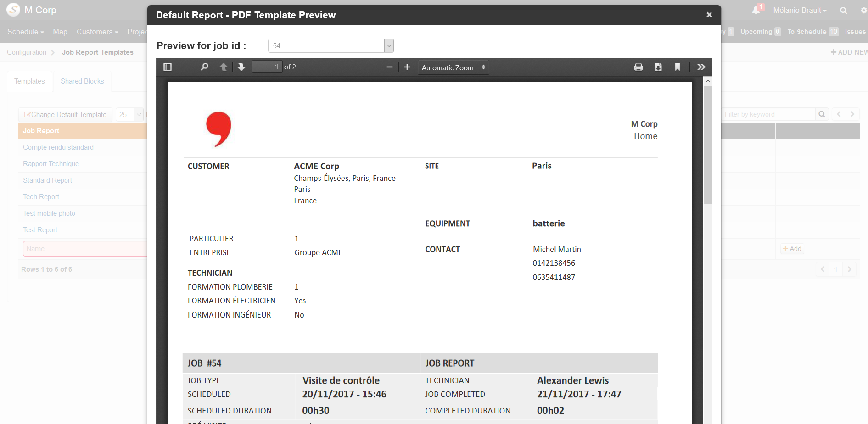Open the job id dropdown

pos(331,46)
